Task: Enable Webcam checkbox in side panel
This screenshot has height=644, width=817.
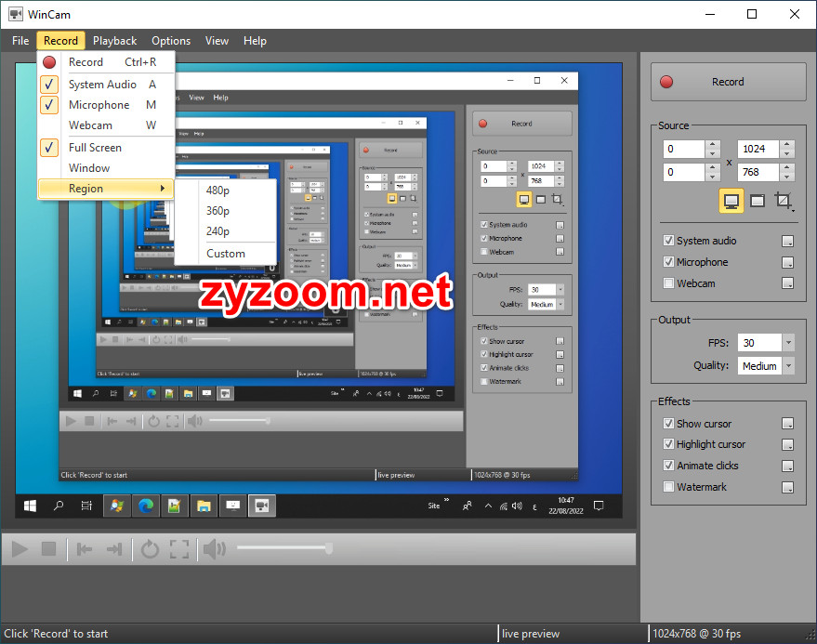Action: (668, 283)
